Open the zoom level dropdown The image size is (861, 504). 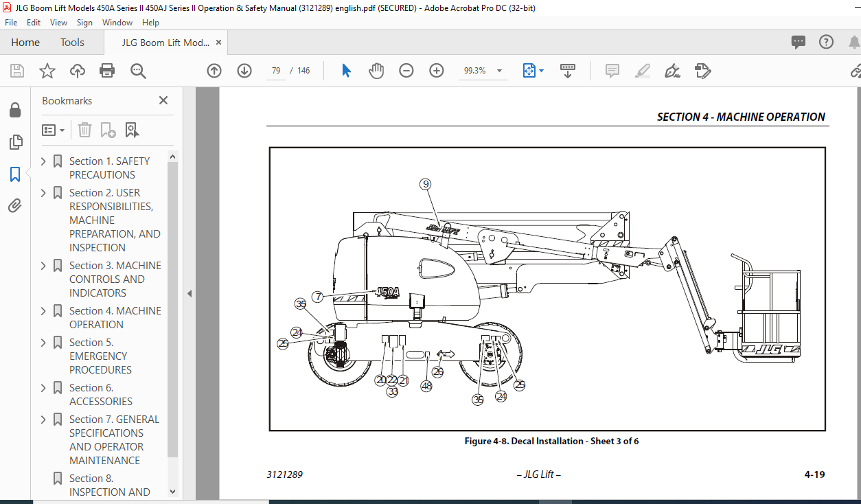pos(499,71)
